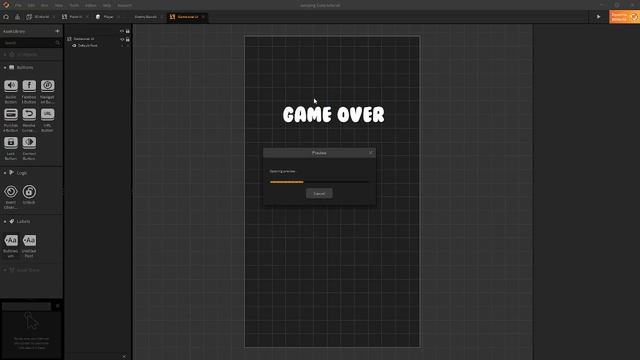Click the Asset Library search field
The image size is (640, 360).
click(31, 42)
